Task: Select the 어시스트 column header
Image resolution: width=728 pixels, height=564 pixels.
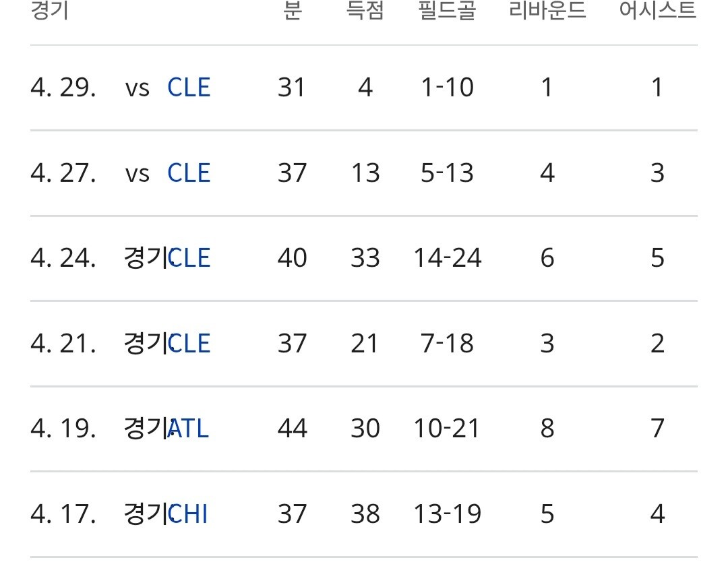Action: click(657, 11)
